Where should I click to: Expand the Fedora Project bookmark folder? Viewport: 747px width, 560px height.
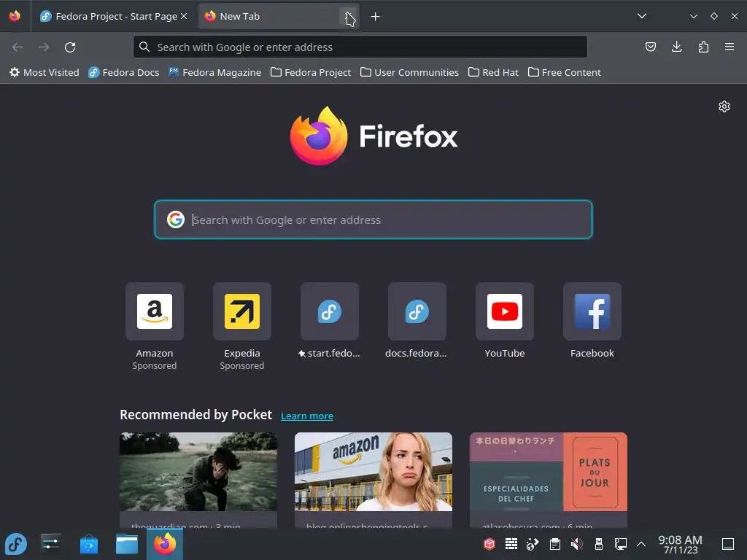[x=311, y=72]
